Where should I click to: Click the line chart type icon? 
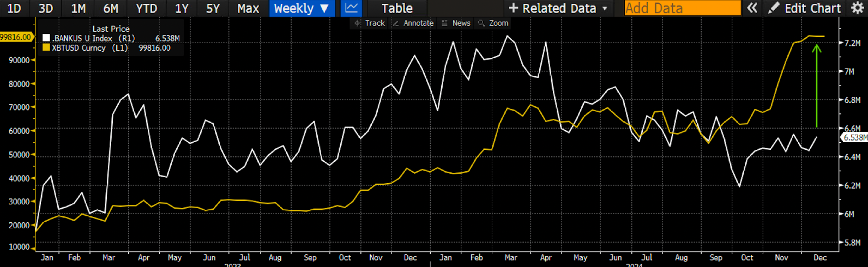(352, 8)
